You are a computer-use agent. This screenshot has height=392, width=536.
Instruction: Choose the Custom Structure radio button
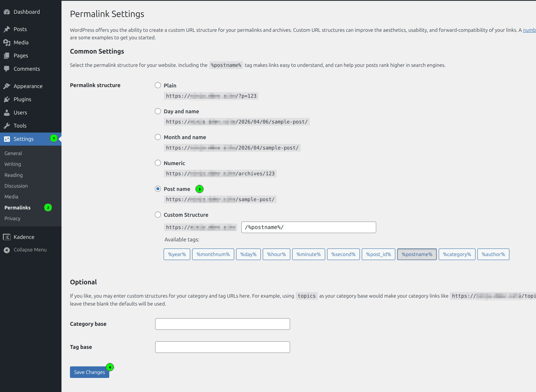coord(158,215)
